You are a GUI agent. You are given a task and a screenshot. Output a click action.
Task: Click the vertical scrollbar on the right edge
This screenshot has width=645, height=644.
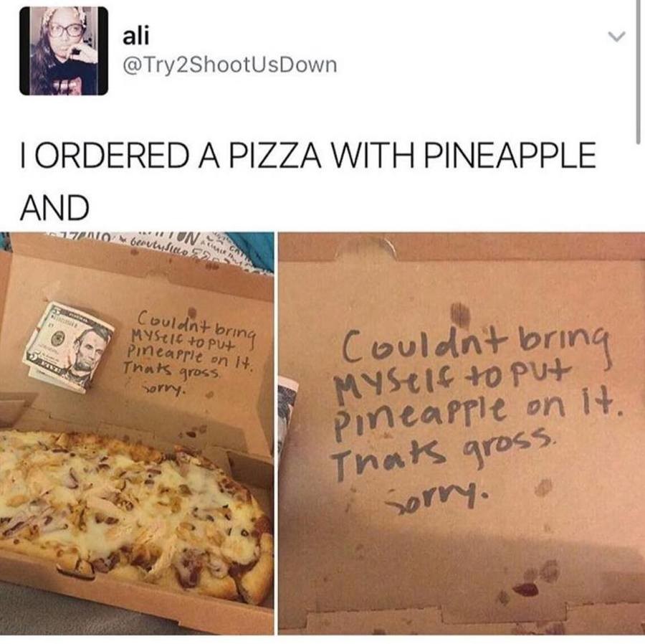pyautogui.click(x=638, y=72)
